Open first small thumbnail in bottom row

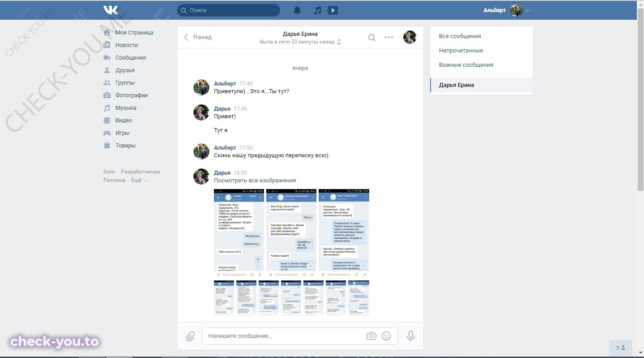coord(224,298)
